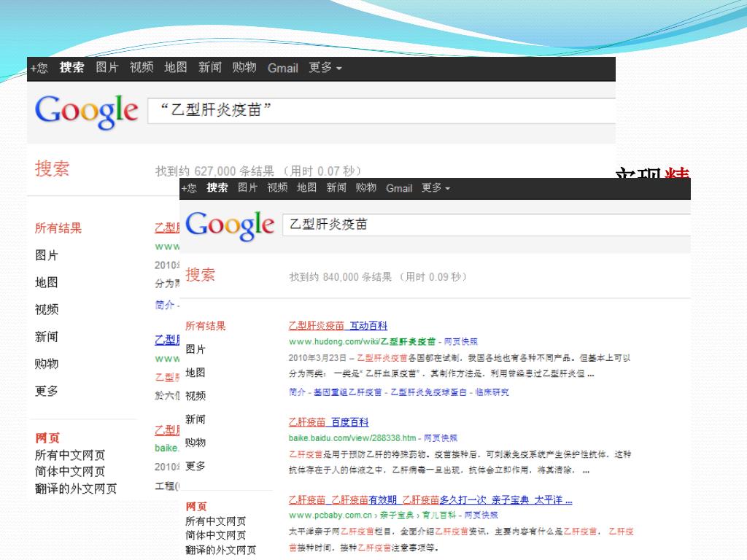Select 地图 in the front window's top bar
The width and height of the screenshot is (747, 560).
click(307, 188)
